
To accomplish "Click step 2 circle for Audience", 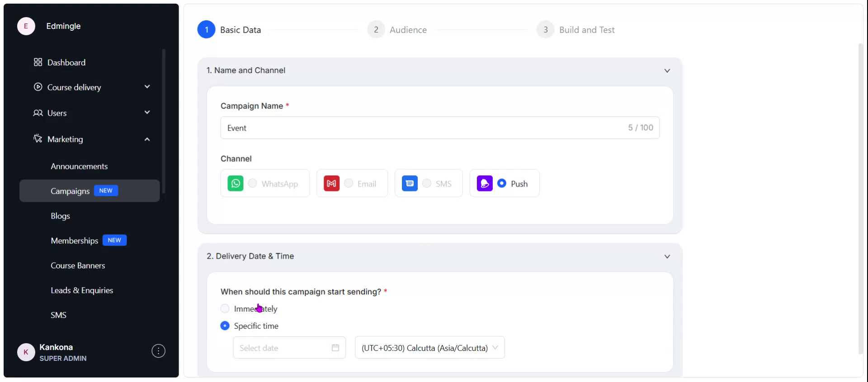I will [376, 30].
